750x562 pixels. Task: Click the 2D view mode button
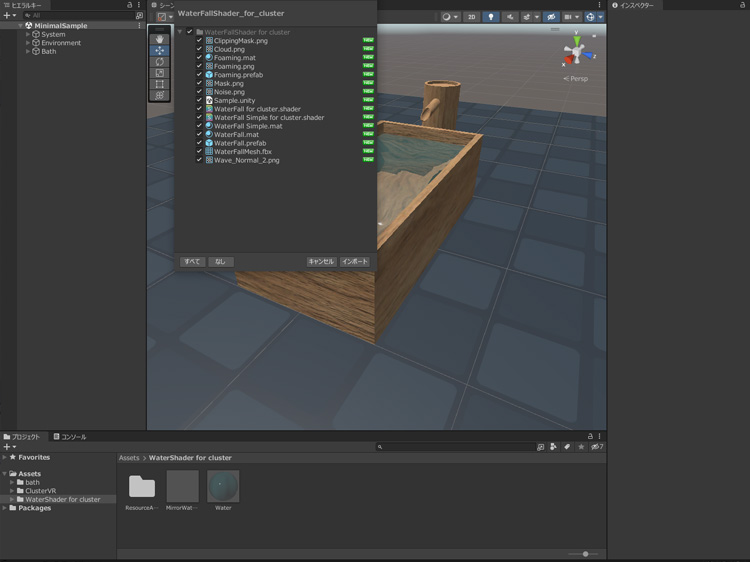pyautogui.click(x=471, y=17)
